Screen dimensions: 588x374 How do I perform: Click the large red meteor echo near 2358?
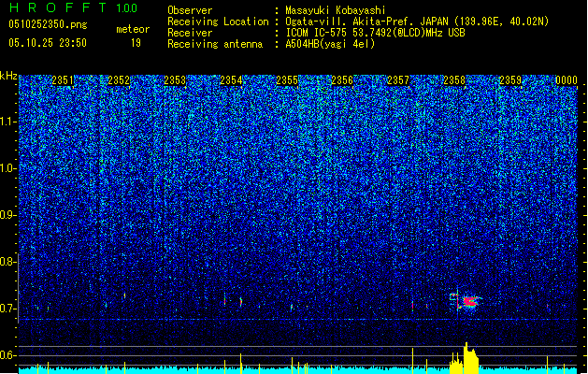tap(470, 301)
